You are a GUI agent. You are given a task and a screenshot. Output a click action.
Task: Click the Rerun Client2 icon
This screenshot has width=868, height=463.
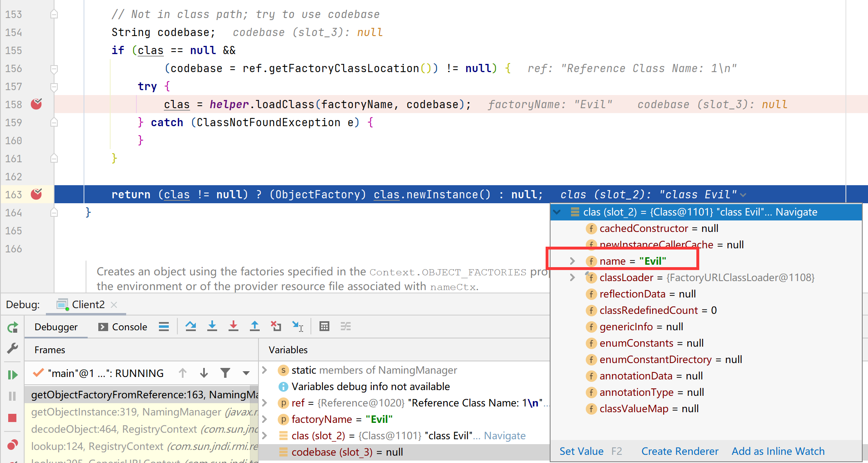click(13, 327)
